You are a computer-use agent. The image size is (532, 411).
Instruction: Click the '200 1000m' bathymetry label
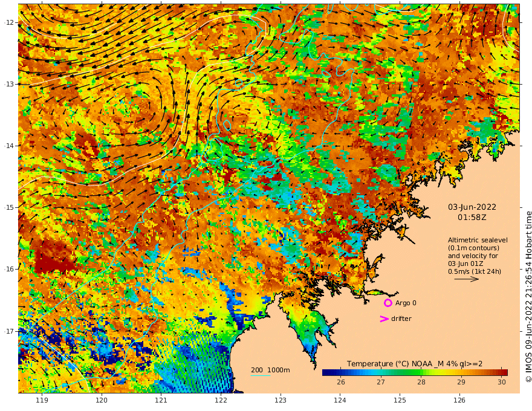(x=270, y=370)
